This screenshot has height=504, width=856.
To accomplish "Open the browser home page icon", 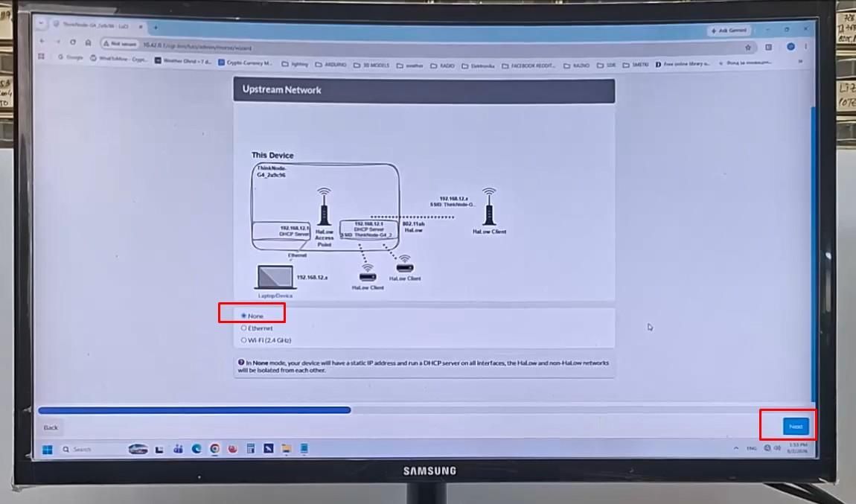I will tap(88, 42).
